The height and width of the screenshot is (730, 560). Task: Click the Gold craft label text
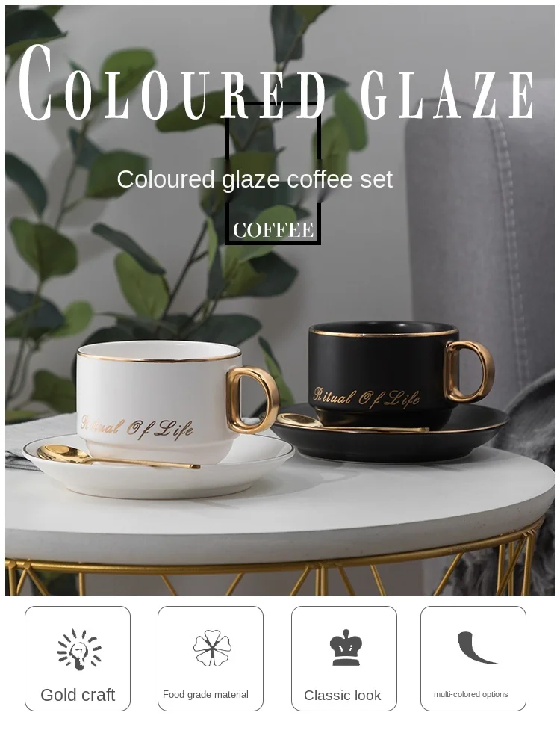tap(78, 695)
